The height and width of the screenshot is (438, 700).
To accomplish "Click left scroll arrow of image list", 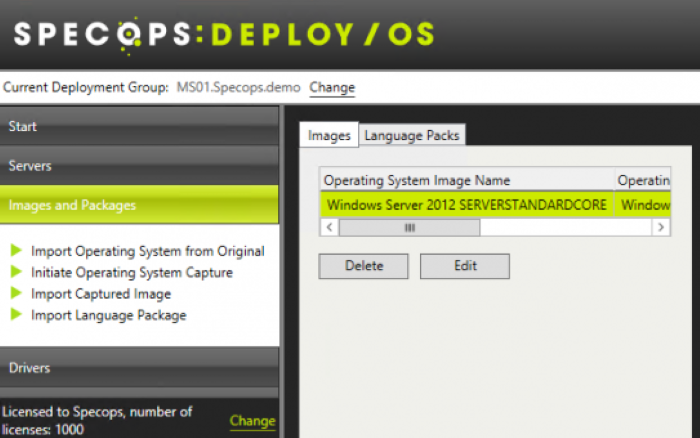I will click(x=329, y=227).
